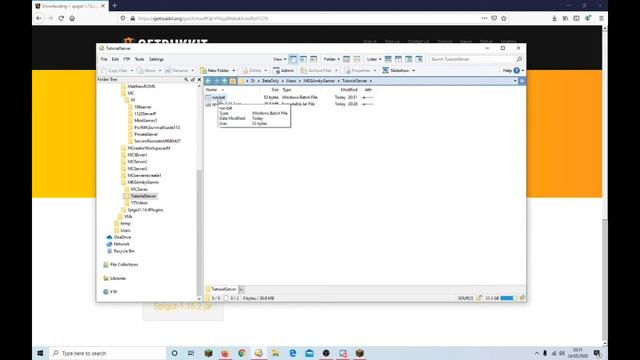This screenshot has height=360, width=640.
Task: Click the Name column header
Action: [211, 89]
